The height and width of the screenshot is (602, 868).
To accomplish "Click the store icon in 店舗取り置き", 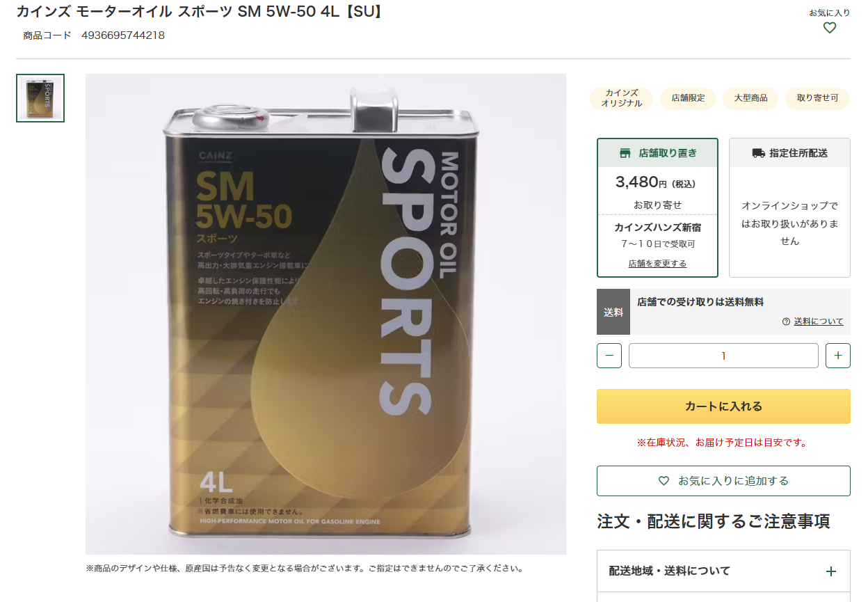I will [625, 153].
